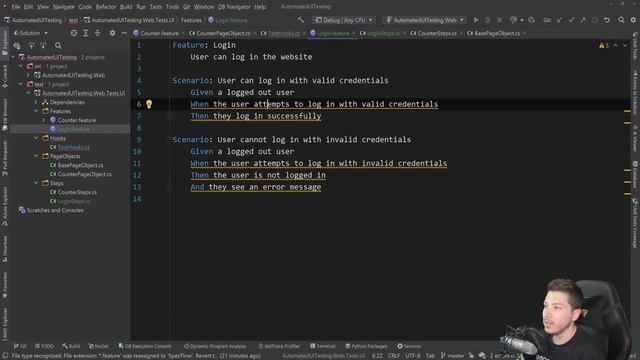Click the Git update project blue arrow icon
This screenshot has width=640, height=360.
pos(559,20)
